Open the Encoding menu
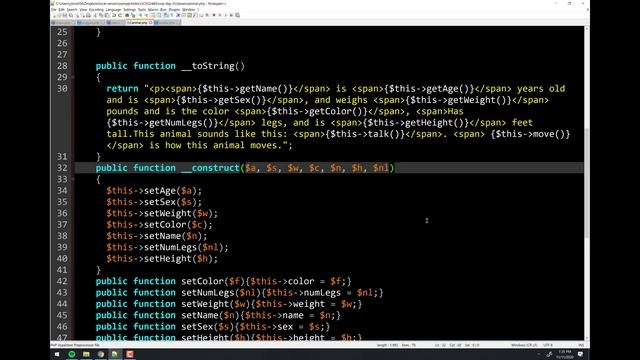Image resolution: width=640 pixels, height=360 pixels. (x=96, y=9)
